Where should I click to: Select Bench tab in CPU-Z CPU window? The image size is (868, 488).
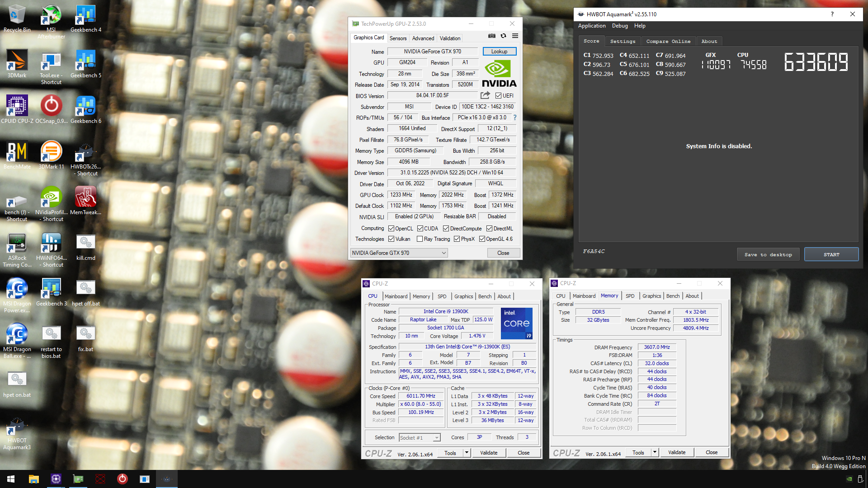click(485, 296)
